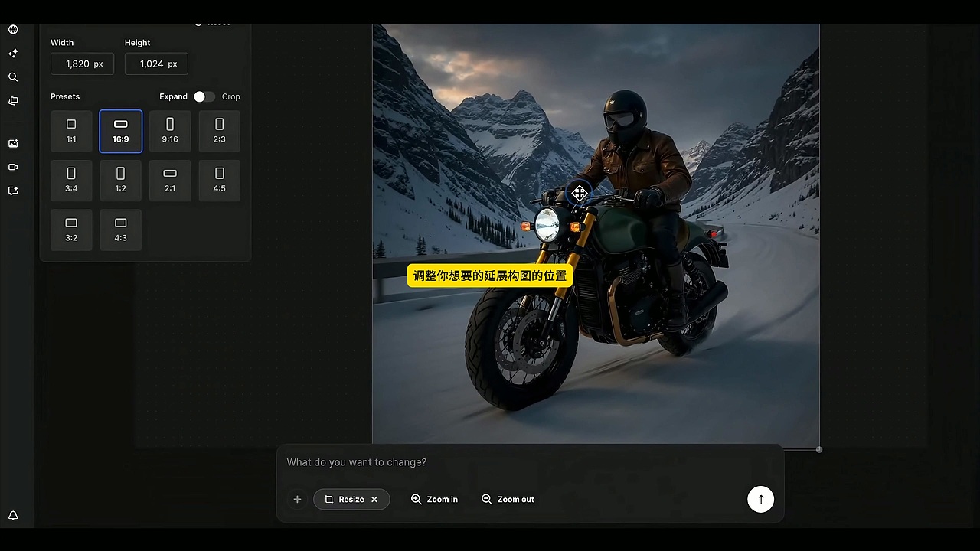Select the 1:2 aspect ratio preset
Screen dimensions: 980x551
coord(120,181)
